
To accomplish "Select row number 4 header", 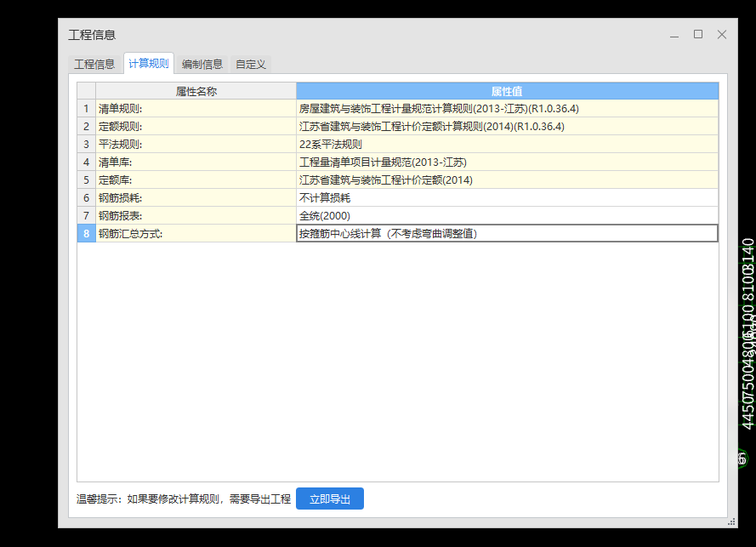I will tap(86, 162).
